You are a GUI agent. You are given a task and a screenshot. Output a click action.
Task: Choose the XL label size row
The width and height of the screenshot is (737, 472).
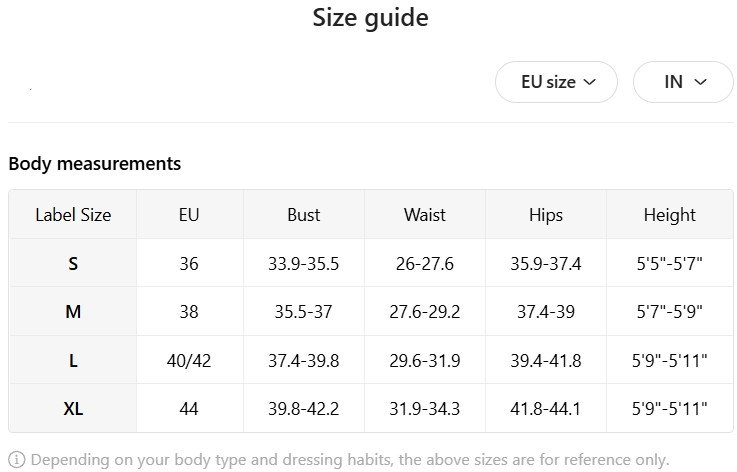click(x=73, y=408)
